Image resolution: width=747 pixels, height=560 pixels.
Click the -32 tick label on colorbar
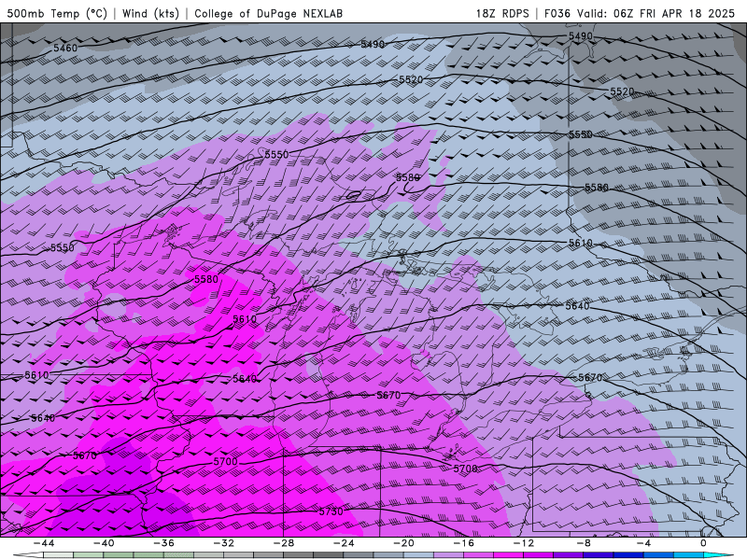pyautogui.click(x=223, y=543)
